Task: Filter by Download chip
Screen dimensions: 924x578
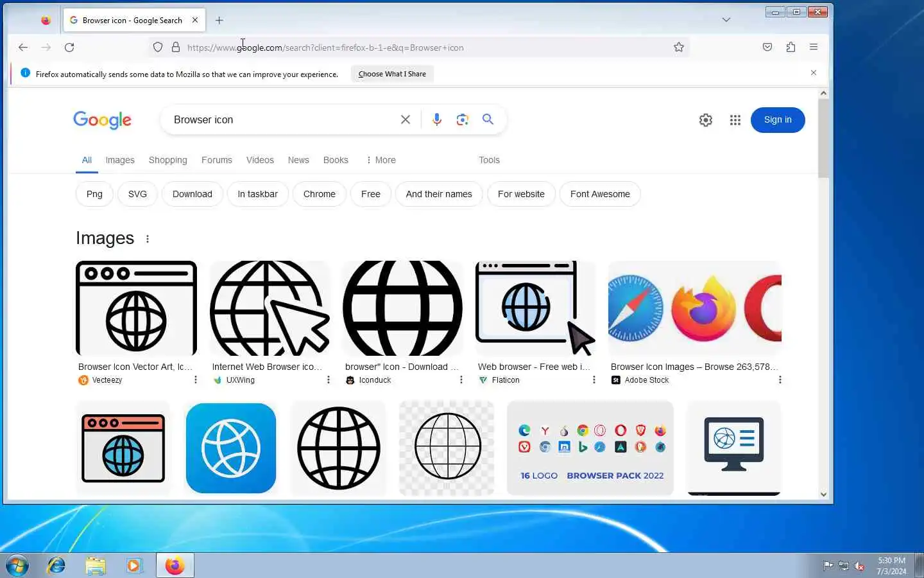Action: 193,194
